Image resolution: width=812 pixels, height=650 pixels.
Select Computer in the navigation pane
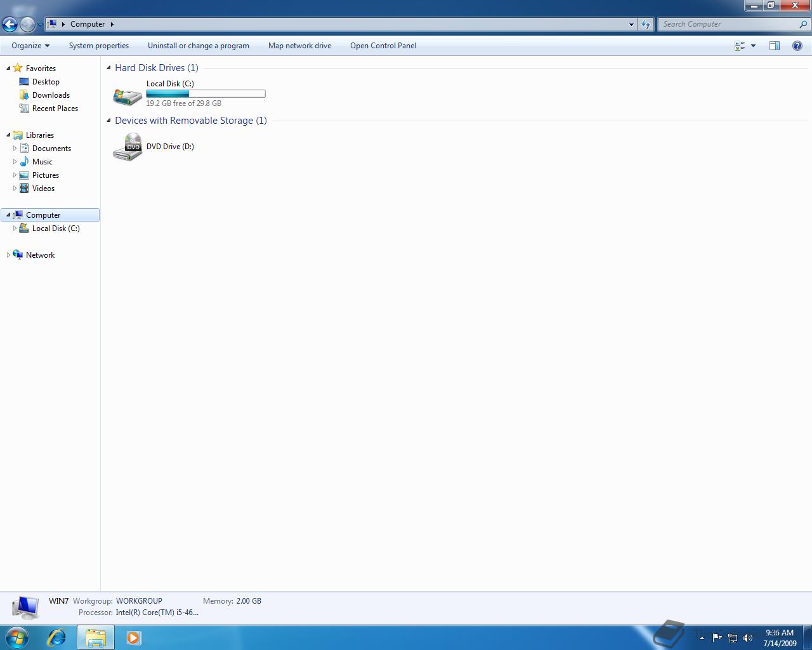coord(50,215)
